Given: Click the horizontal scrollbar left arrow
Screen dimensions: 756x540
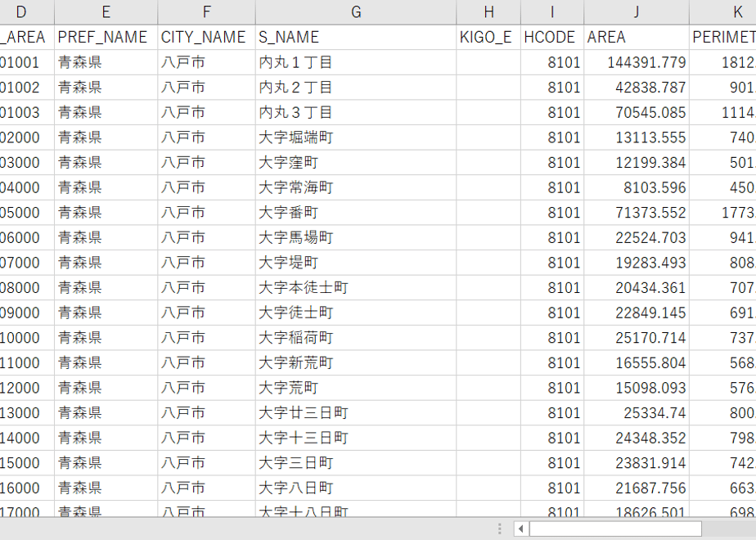Looking at the screenshot, I should click(x=521, y=529).
